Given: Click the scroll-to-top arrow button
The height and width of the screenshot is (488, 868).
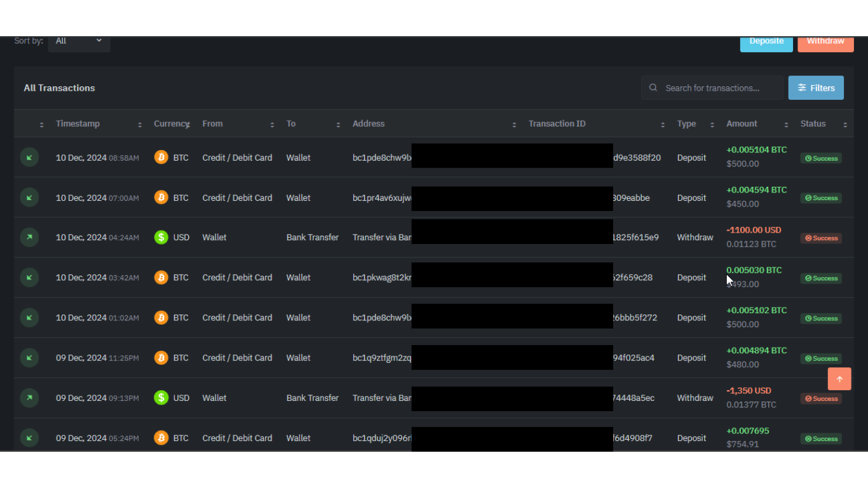Looking at the screenshot, I should coord(839,379).
